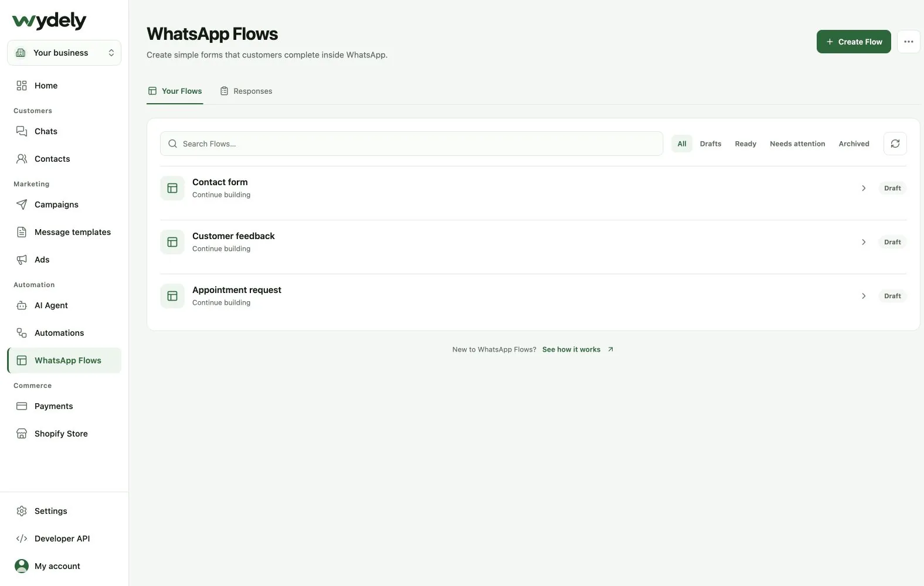Click the Ads megaphone icon
Viewport: 924px width, 586px height.
point(22,260)
